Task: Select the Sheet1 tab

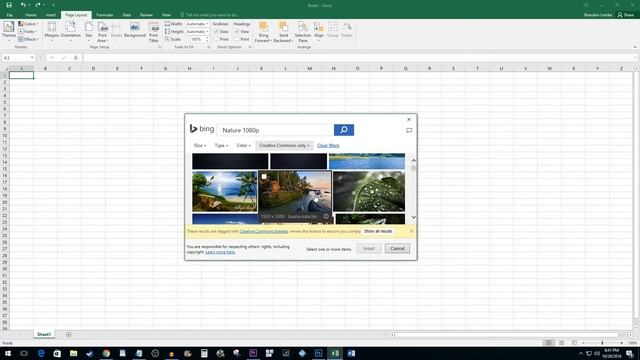Action: 44,334
